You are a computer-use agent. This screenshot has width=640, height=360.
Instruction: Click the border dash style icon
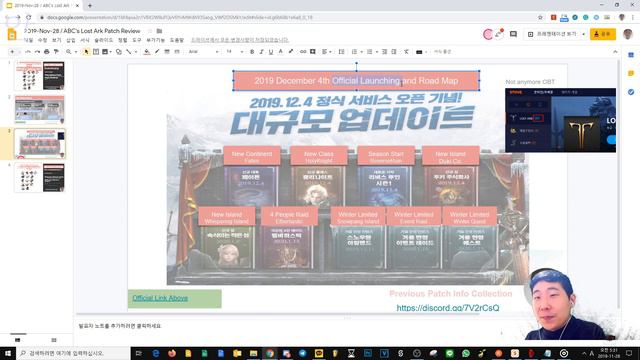[x=177, y=52]
